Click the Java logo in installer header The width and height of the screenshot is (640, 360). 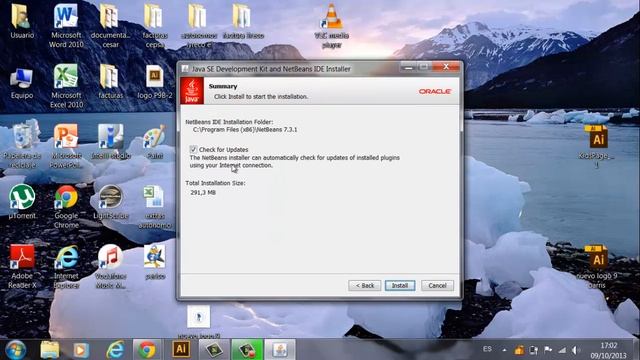[x=192, y=91]
